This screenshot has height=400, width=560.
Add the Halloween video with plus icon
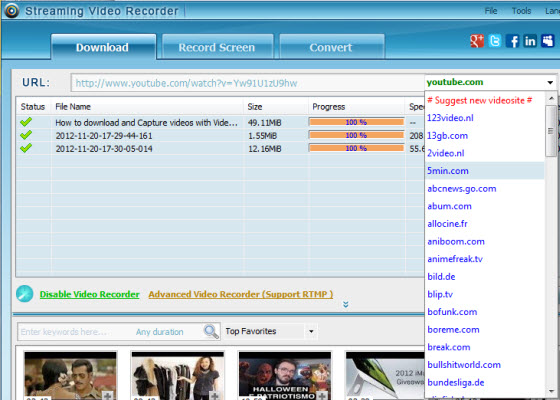click(322, 396)
